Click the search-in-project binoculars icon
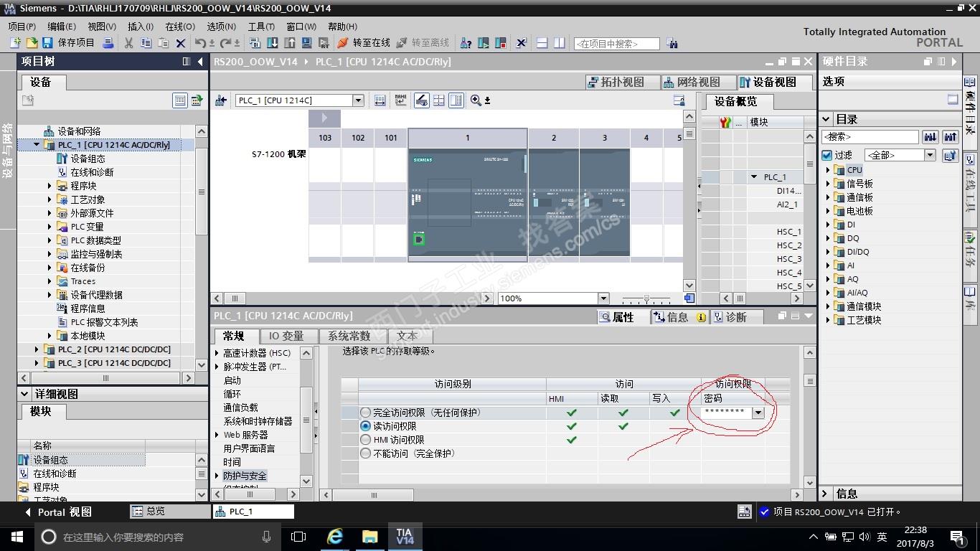The width and height of the screenshot is (980, 551). tap(672, 43)
